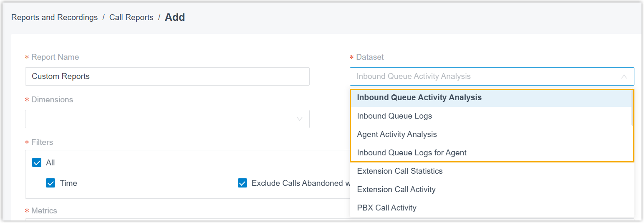This screenshot has width=644, height=223.
Task: Choose Inbound Queue Logs option
Action: point(394,116)
